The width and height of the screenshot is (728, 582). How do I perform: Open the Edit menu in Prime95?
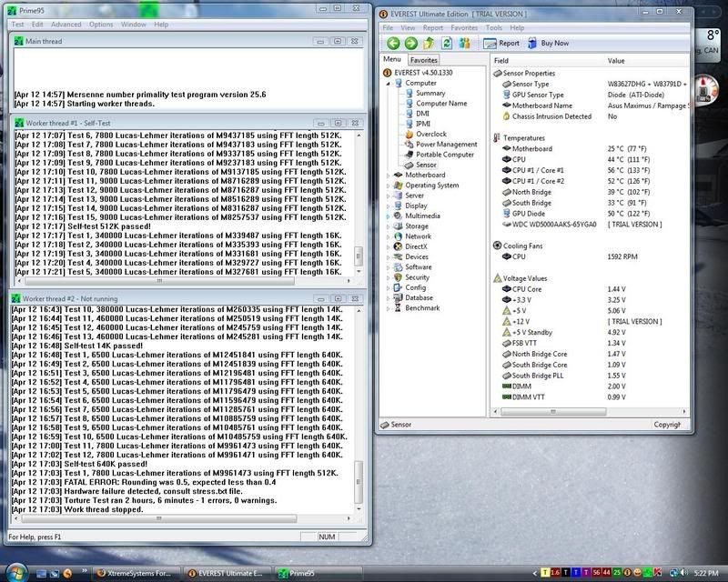coord(37,25)
